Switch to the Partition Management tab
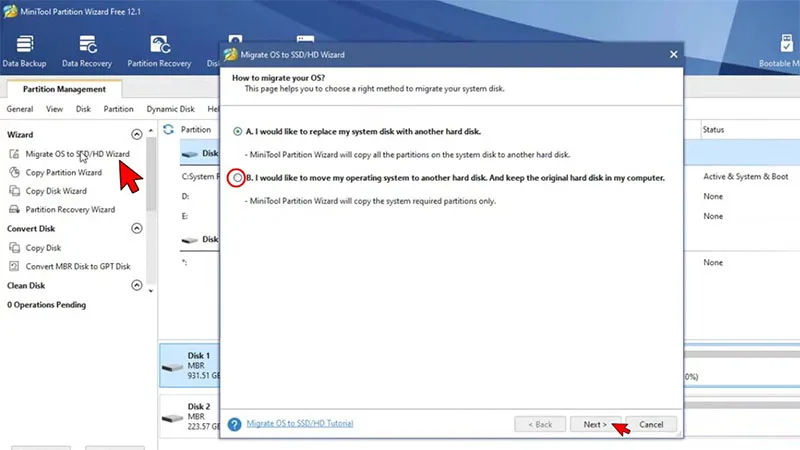800x450 pixels. 64,89
